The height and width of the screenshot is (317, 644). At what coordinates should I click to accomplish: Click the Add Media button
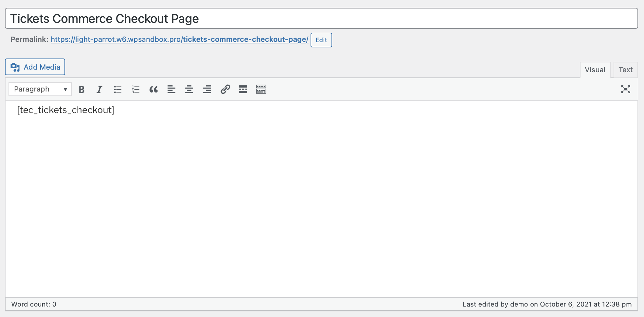(x=35, y=67)
